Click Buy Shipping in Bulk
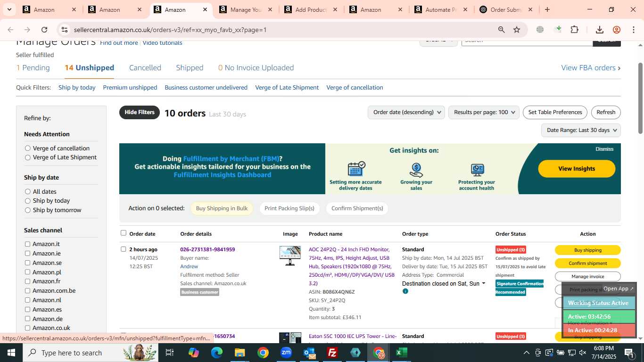The height and width of the screenshot is (362, 644). 222,208
